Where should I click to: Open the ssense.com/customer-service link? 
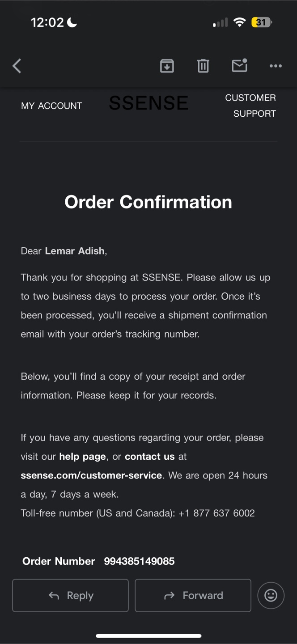tap(91, 475)
